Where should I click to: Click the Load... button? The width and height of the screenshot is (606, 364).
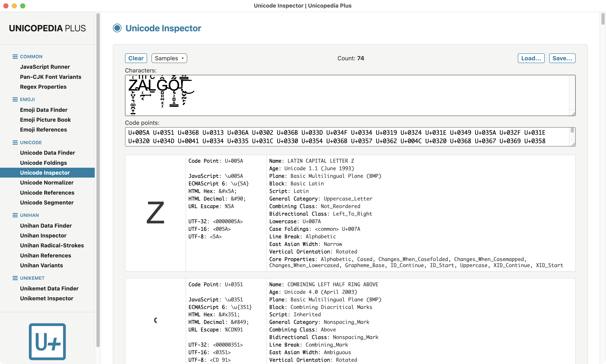531,58
